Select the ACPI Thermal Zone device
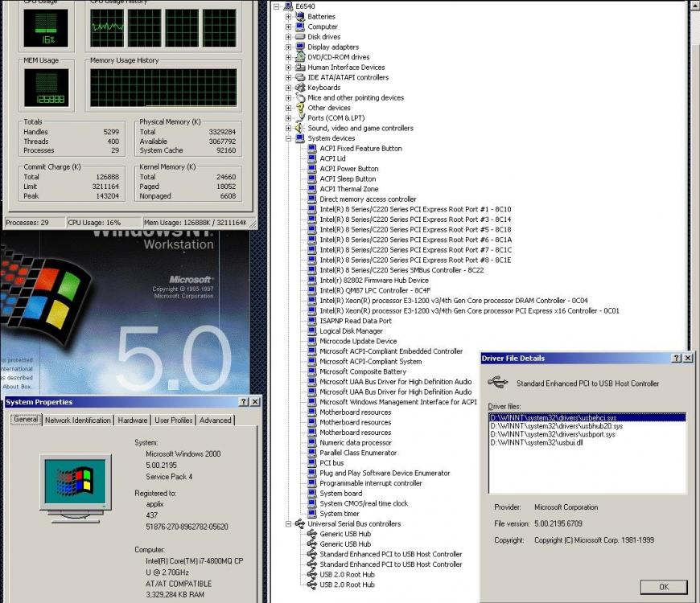Screen dimensions: 700x603 [x=349, y=189]
